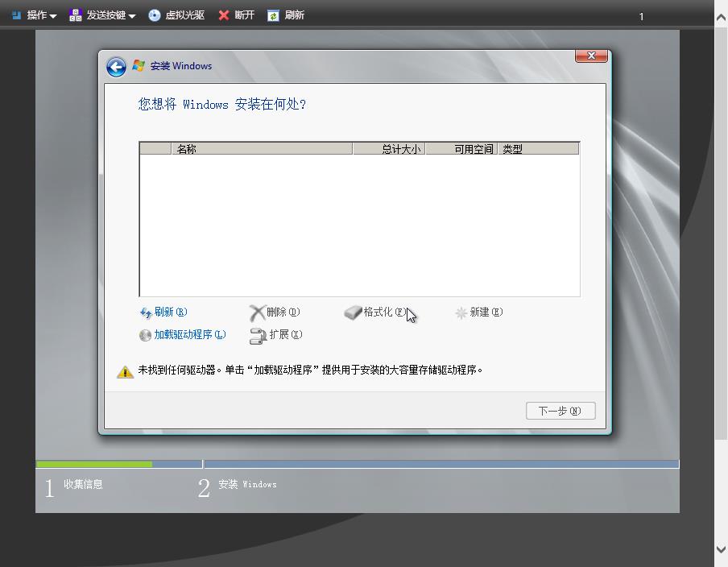Click the 发送按键 keyboard icon
The image size is (728, 567).
75,15
